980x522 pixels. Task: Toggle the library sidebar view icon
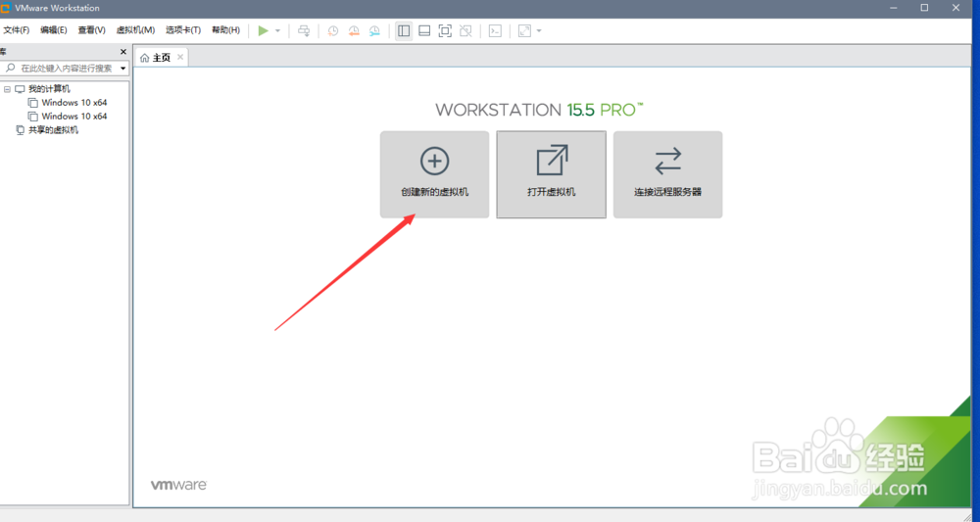pos(404,30)
